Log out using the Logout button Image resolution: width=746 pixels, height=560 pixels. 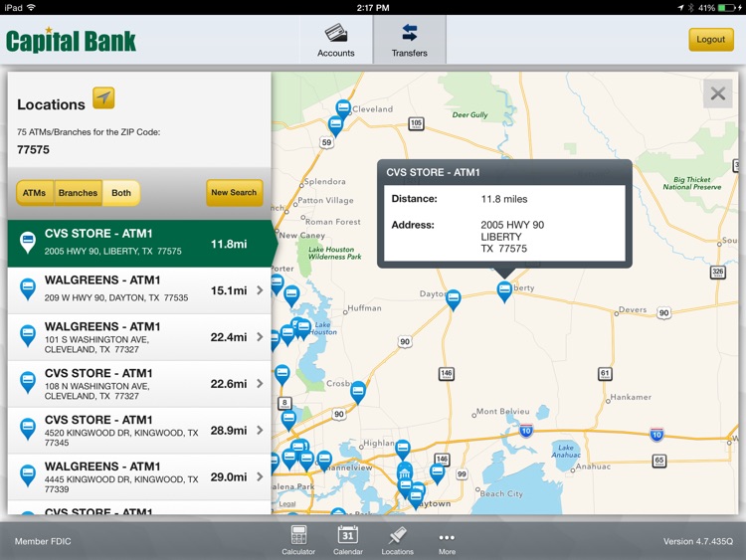(711, 40)
